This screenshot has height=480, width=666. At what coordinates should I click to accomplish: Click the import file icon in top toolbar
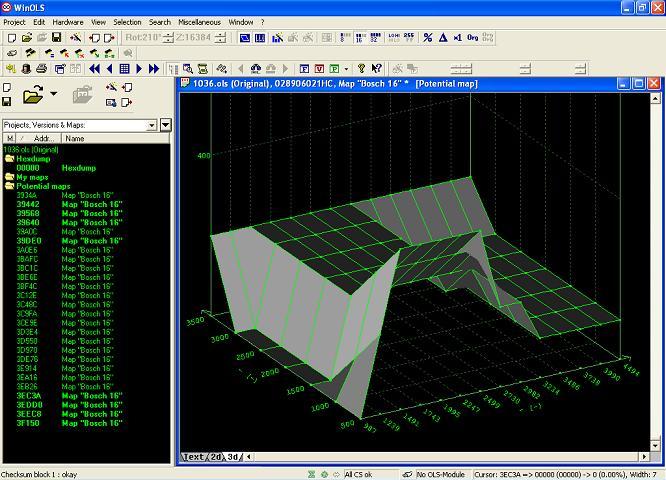pos(94,38)
